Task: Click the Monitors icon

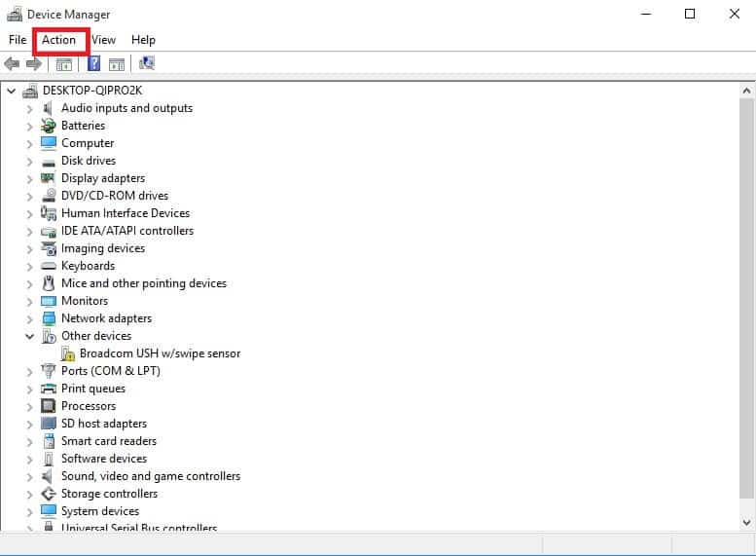Action: [49, 301]
